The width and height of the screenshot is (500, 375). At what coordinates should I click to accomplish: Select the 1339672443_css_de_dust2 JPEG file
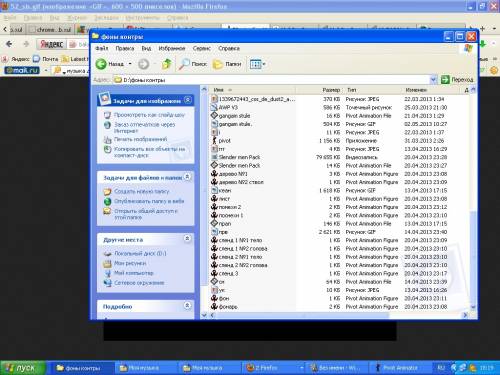tap(253, 99)
